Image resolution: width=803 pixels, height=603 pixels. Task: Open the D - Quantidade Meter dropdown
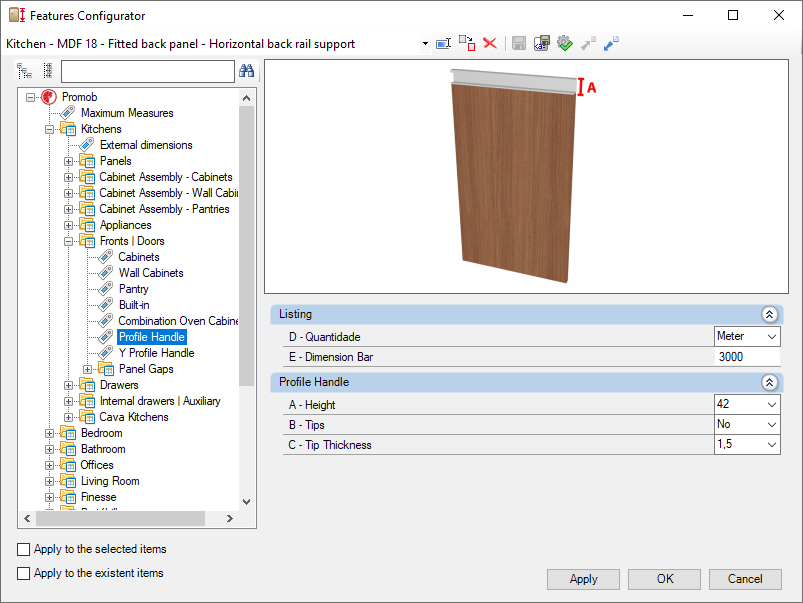772,337
